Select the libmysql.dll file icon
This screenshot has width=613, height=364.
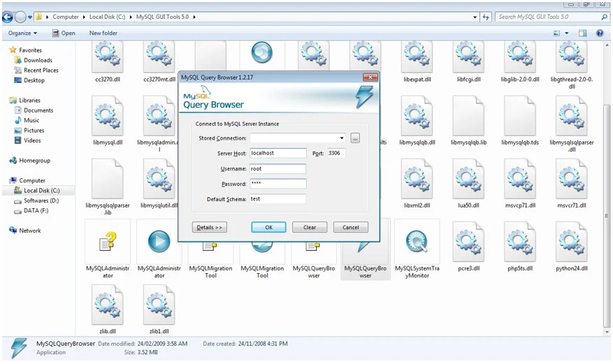108,116
